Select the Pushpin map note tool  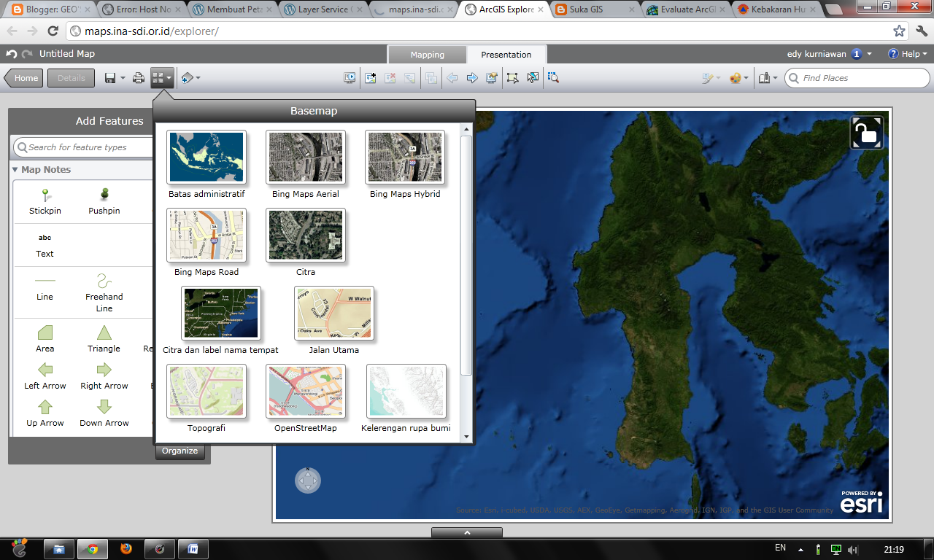click(x=104, y=202)
